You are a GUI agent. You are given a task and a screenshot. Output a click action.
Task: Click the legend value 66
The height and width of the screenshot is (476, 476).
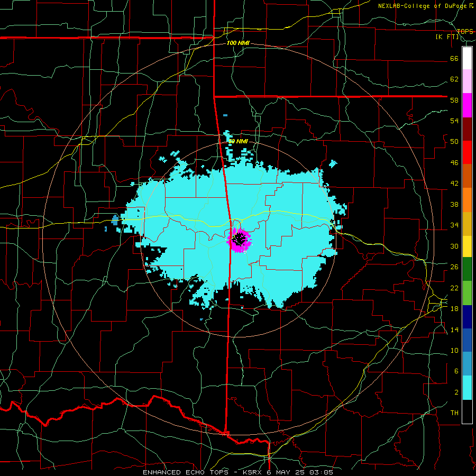click(x=454, y=58)
